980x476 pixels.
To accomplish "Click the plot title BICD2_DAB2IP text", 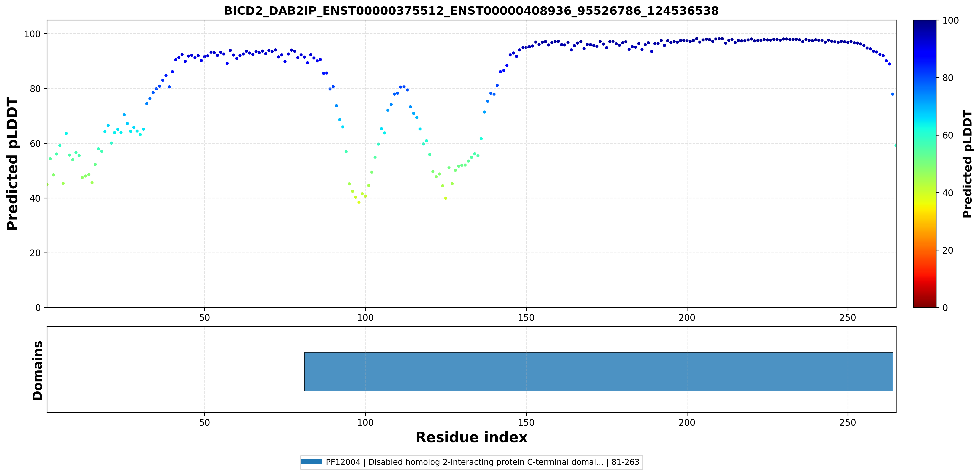I will click(471, 11).
